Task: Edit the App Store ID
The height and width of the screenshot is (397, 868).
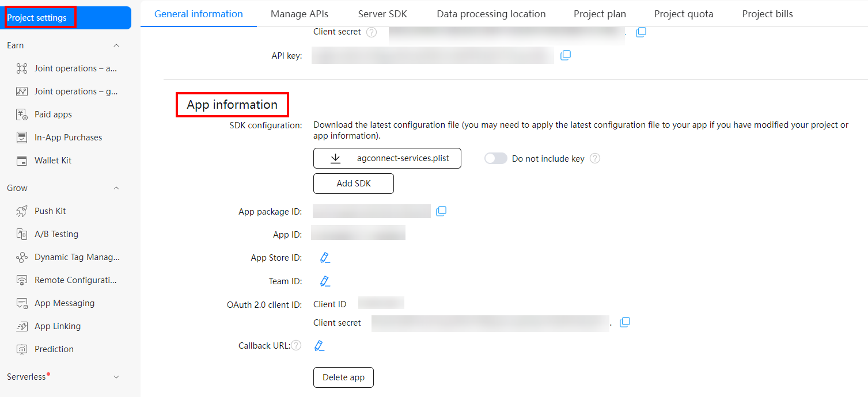Action: pyautogui.click(x=324, y=257)
